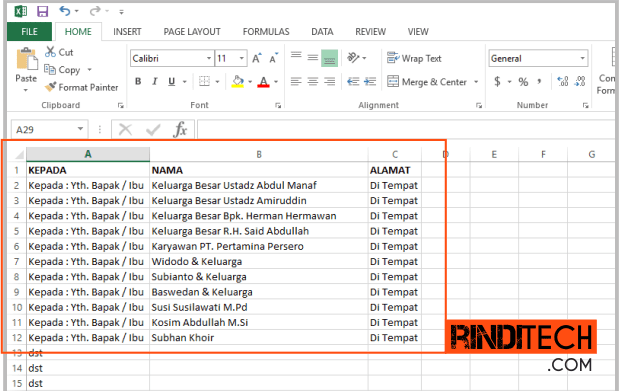619x391 pixels.
Task: Open the FILE tab
Action: coord(29,32)
